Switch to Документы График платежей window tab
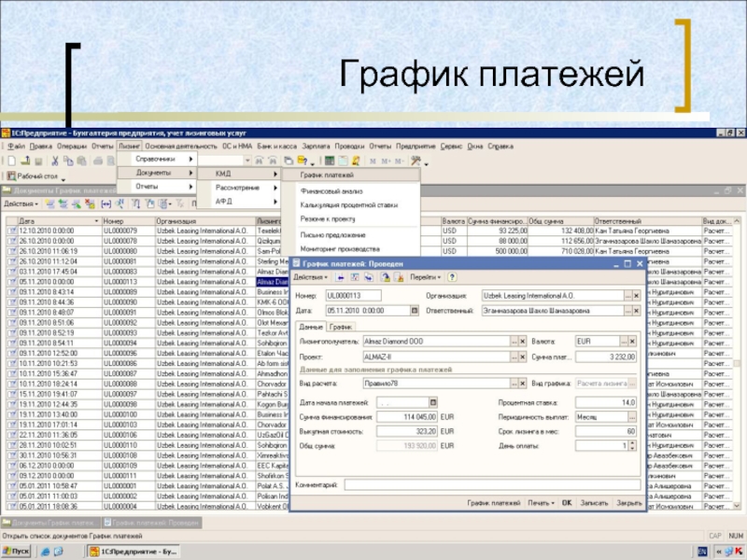747x560 pixels. coord(51,523)
